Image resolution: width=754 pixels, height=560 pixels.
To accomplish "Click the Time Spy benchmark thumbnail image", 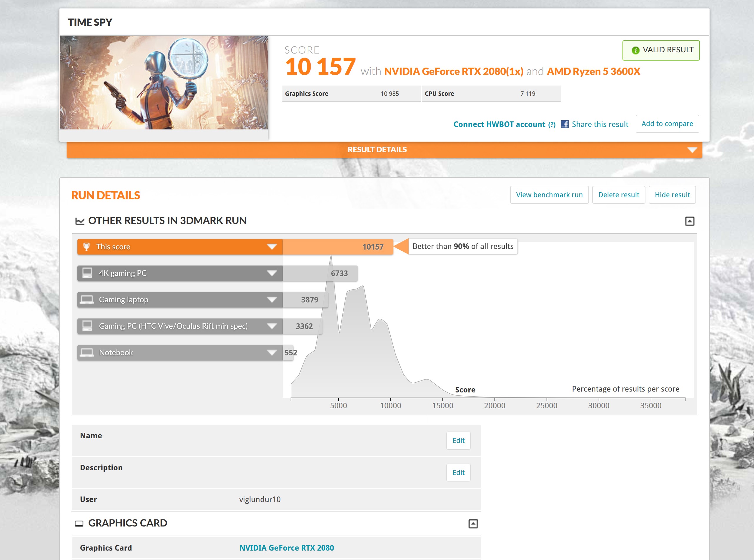I will pos(164,83).
